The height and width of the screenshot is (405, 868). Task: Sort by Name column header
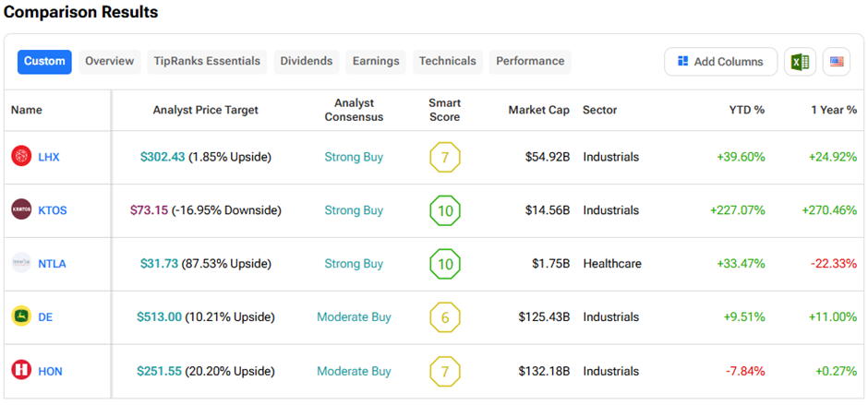27,110
